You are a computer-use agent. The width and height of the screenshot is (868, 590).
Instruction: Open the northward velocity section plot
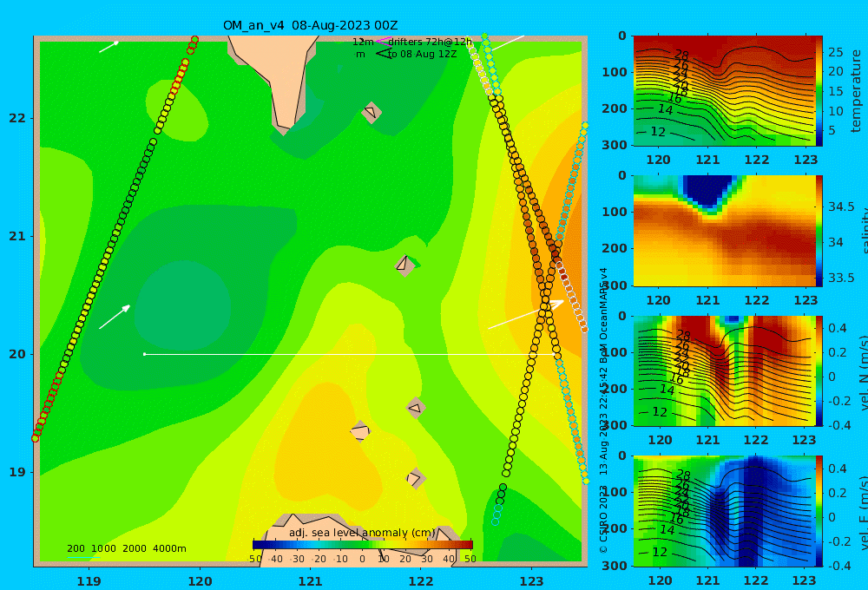[724, 370]
